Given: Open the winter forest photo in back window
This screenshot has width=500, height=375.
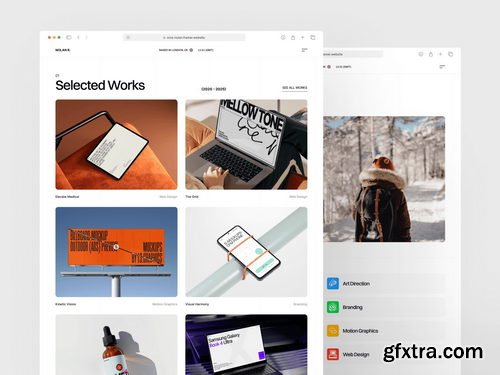Looking at the screenshot, I should [x=384, y=179].
